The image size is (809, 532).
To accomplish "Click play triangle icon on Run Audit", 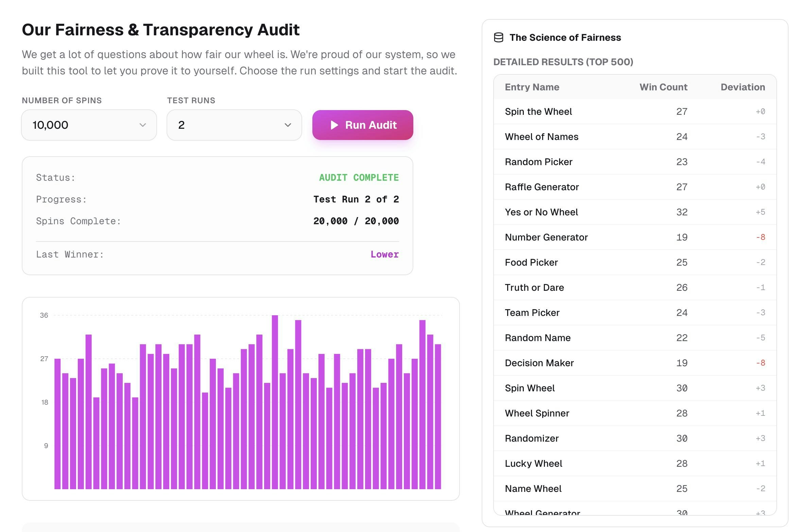I will (x=334, y=125).
